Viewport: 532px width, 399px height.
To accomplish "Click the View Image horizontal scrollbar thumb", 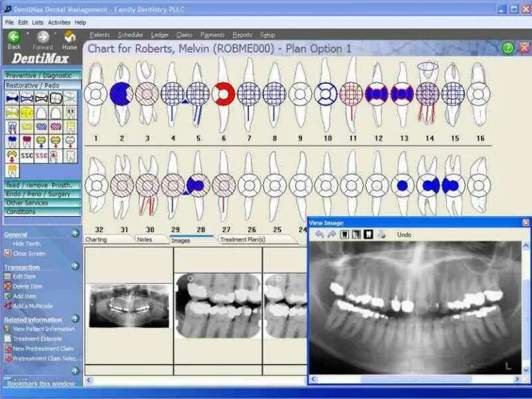I will (416, 379).
